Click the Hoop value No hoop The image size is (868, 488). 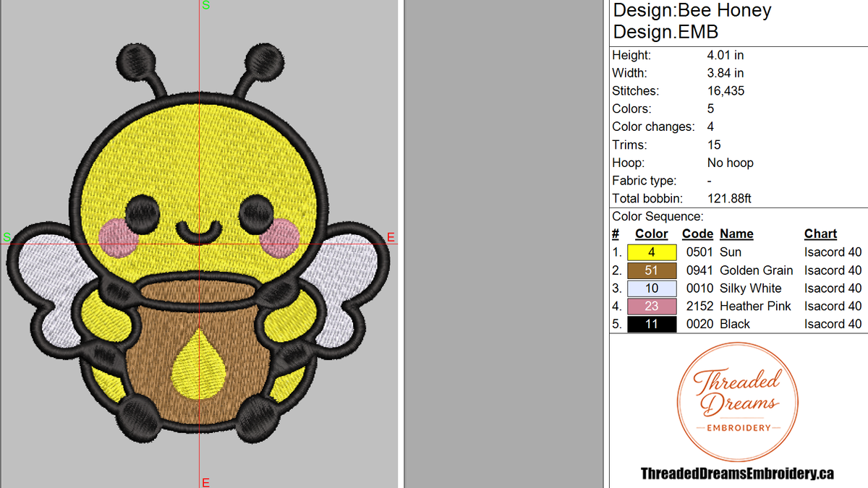click(x=730, y=163)
